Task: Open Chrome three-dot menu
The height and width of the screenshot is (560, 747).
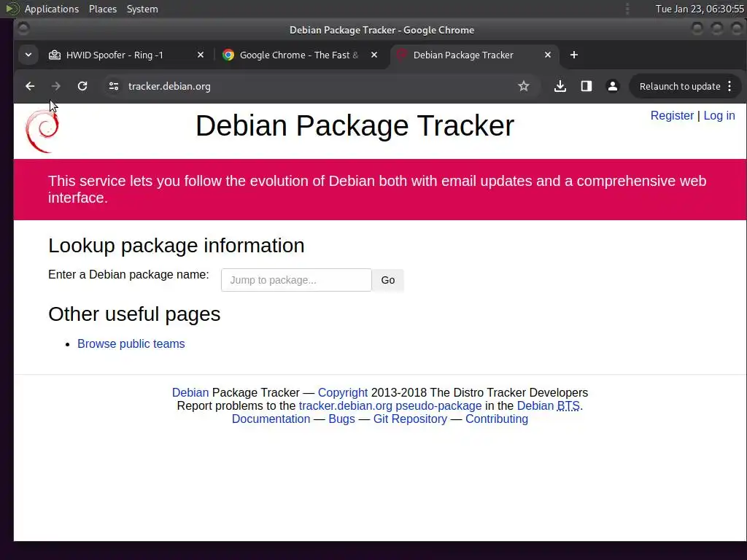Action: tap(729, 86)
